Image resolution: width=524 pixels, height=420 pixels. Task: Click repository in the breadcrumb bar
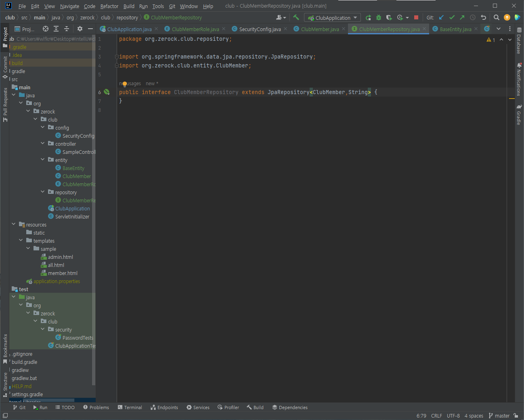click(127, 17)
